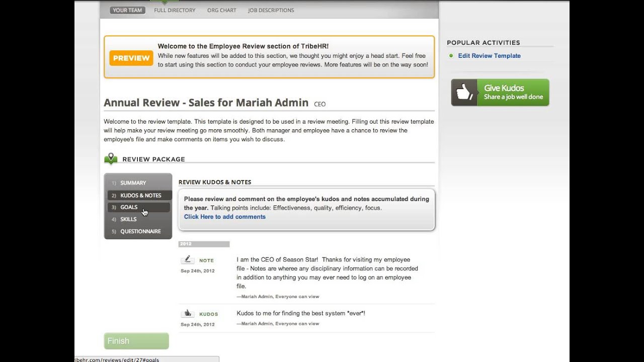Image resolution: width=644 pixels, height=362 pixels.
Task: Open the Goals step
Action: click(138, 207)
